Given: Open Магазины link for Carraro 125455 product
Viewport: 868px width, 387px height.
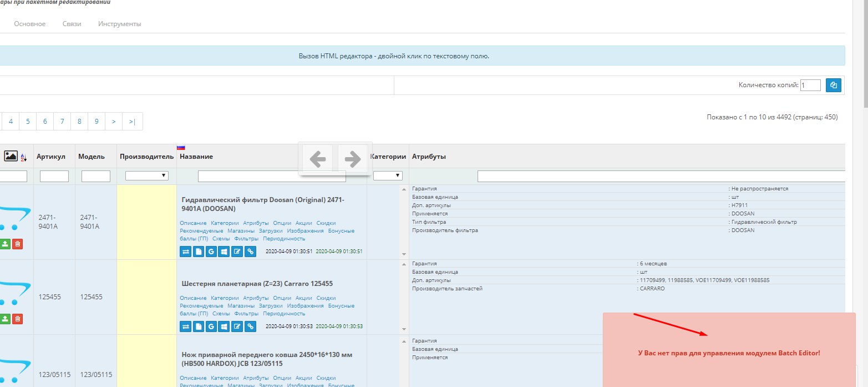Looking at the screenshot, I should [241, 305].
